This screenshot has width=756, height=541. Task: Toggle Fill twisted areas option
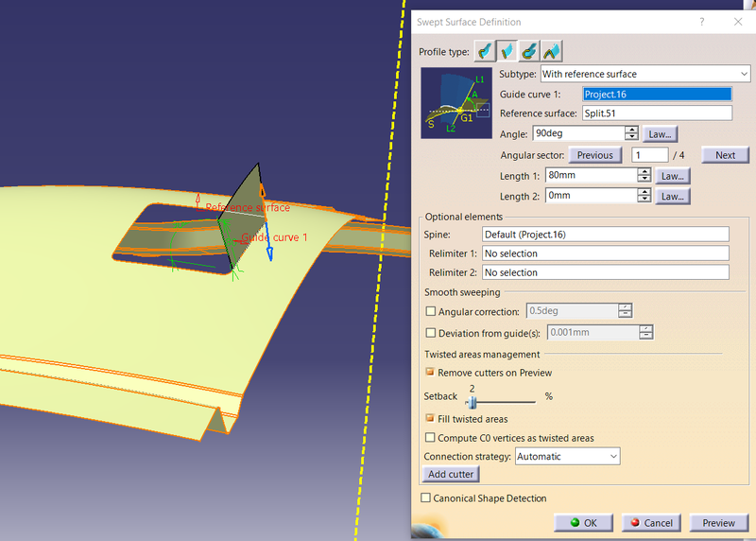click(431, 419)
